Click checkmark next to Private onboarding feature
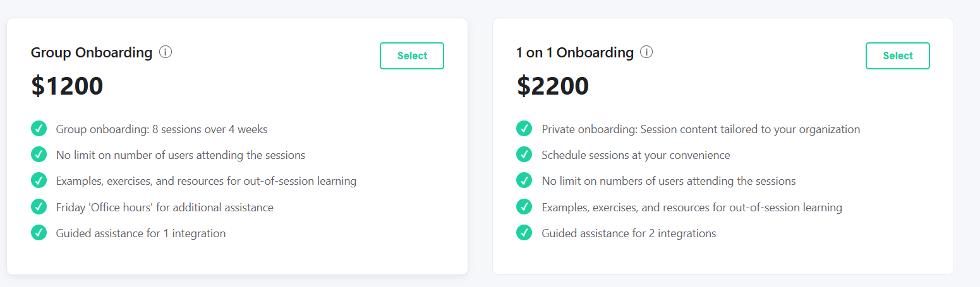980x287 pixels. 524,129
